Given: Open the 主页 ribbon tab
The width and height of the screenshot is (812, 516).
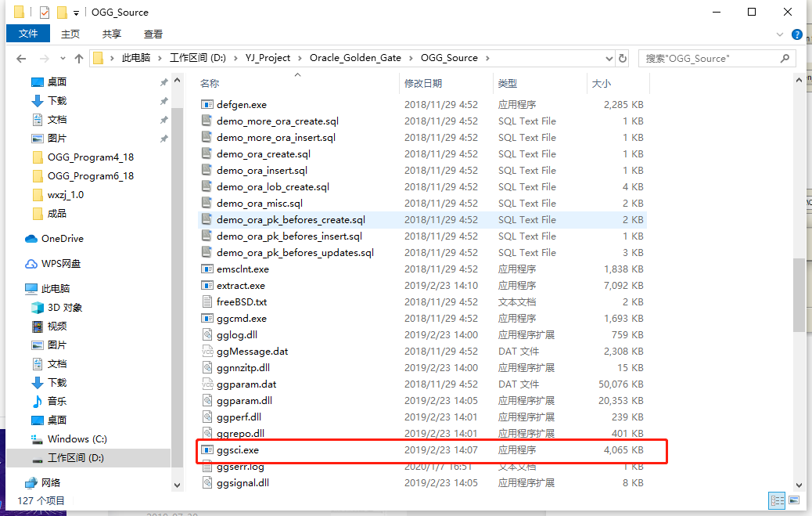Looking at the screenshot, I should (70, 34).
